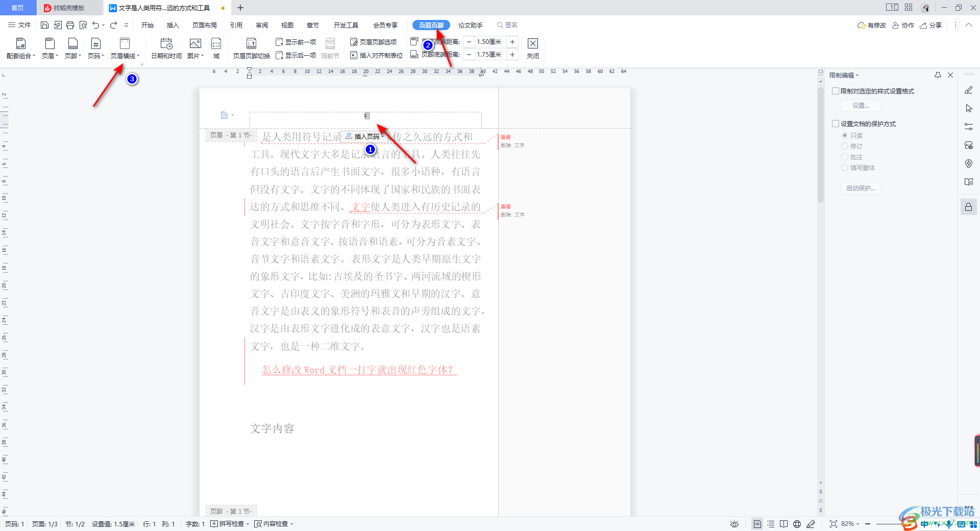Click the Undo arrow icon

click(x=95, y=25)
